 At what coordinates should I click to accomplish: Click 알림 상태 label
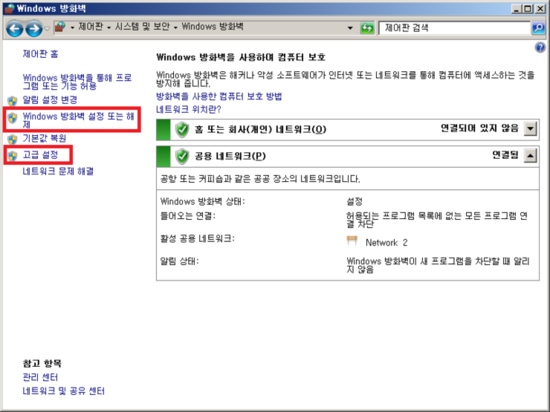(179, 262)
